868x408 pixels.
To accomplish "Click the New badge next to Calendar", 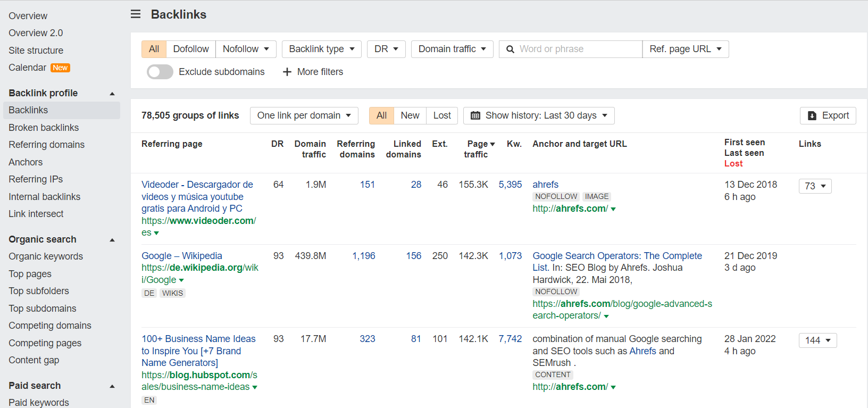I will pos(60,68).
